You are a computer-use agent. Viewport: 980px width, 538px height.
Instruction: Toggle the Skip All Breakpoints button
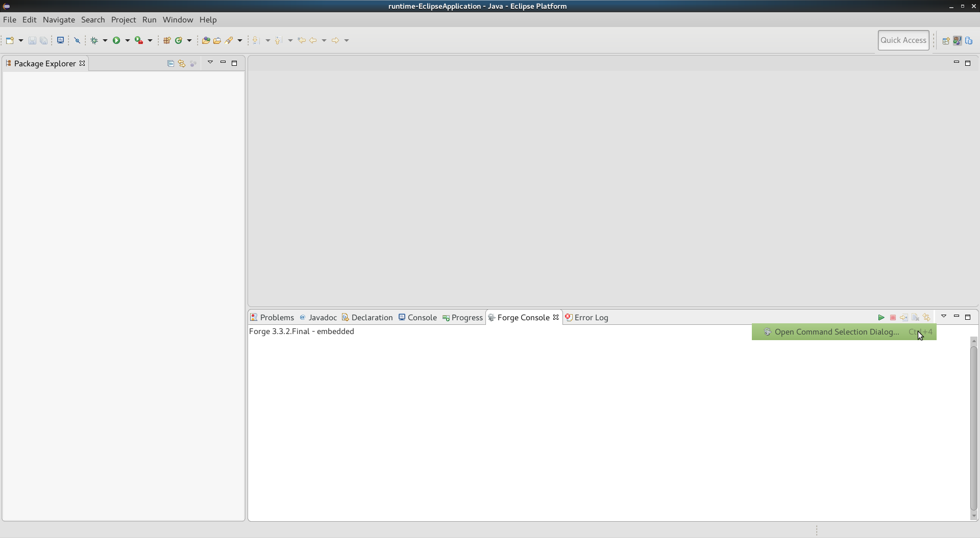tap(78, 40)
